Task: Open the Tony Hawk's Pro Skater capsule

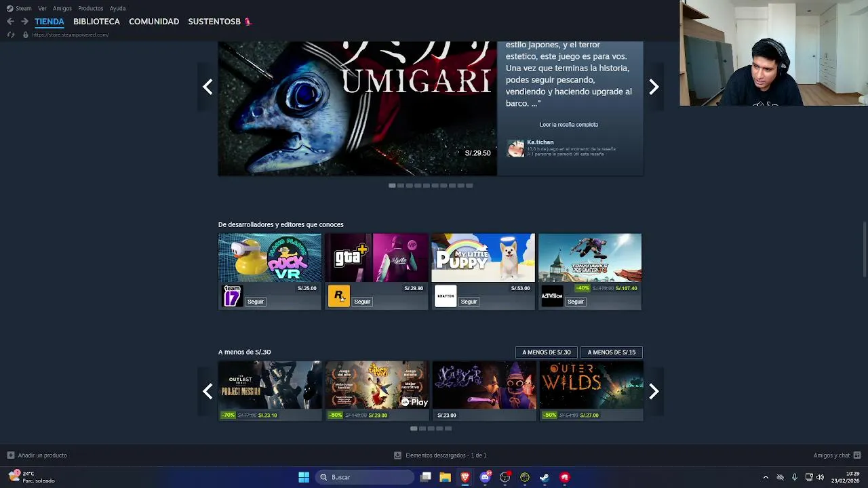Action: point(590,258)
